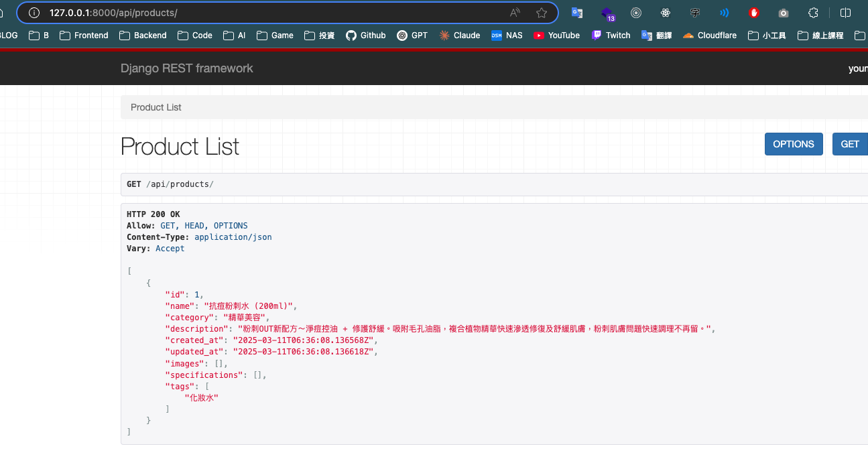
Task: Expand the Backend bookmarks folder
Action: pyautogui.click(x=143, y=36)
